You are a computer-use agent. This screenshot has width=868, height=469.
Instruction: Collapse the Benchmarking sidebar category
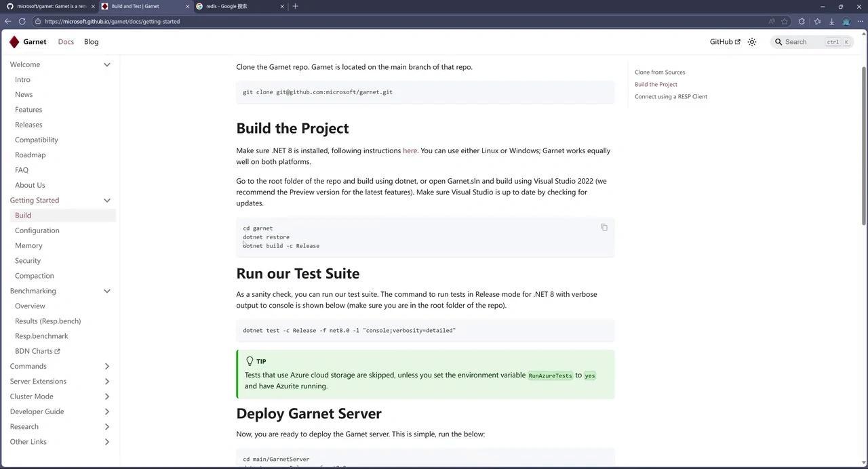[x=106, y=291]
